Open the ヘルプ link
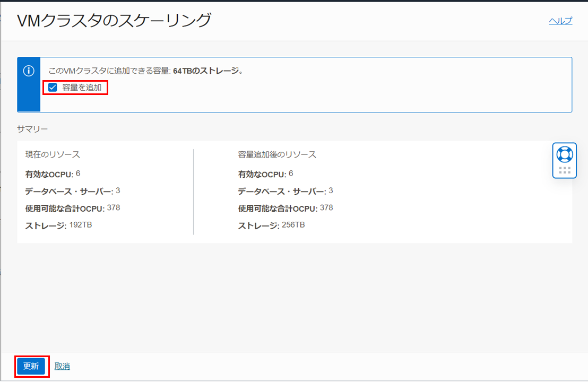This screenshot has width=588, height=382. [560, 21]
